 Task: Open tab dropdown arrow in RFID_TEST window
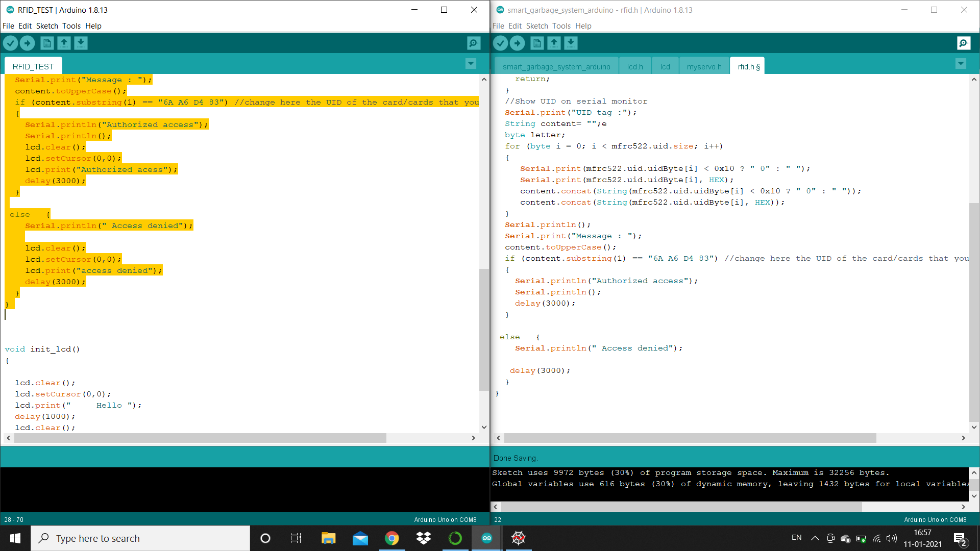(x=471, y=64)
